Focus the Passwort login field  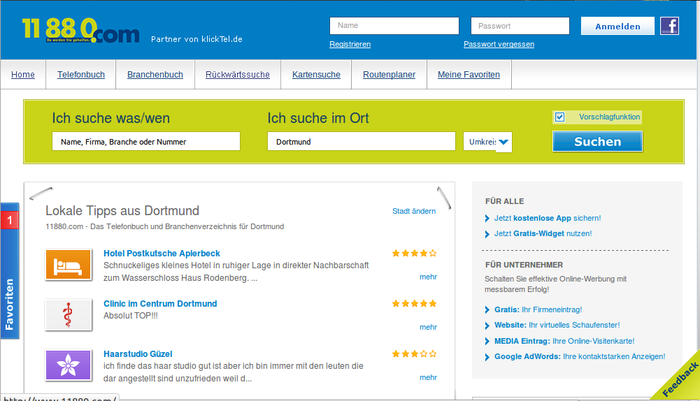(520, 26)
